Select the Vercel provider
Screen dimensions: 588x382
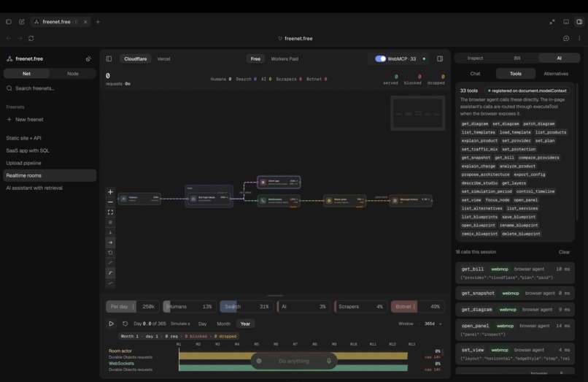163,58
